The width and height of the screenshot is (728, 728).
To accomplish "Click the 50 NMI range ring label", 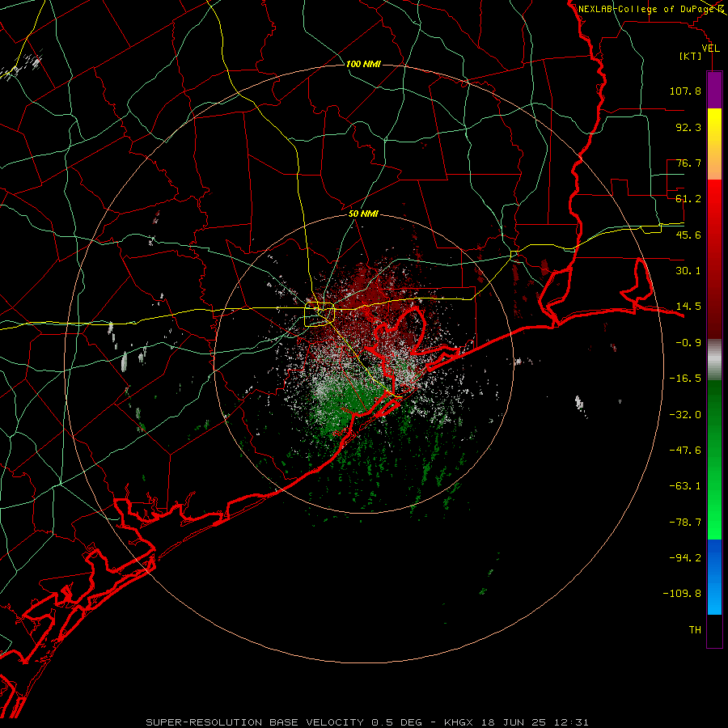I will pyautogui.click(x=363, y=214).
